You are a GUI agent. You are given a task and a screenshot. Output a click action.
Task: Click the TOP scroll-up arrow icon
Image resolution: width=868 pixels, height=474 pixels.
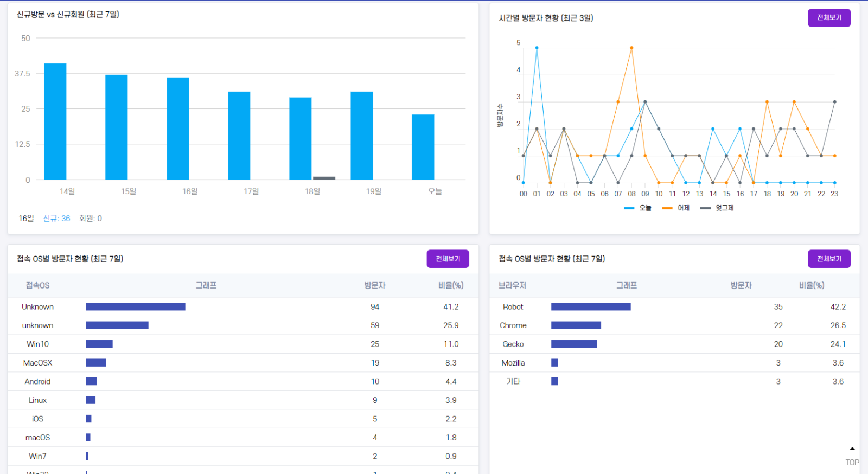[852, 449]
